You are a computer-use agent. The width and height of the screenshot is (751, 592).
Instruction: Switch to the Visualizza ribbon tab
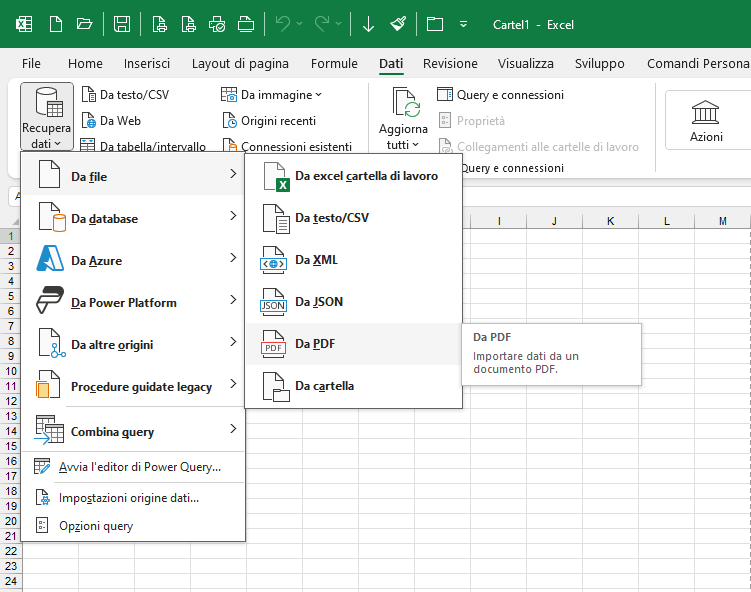525,63
